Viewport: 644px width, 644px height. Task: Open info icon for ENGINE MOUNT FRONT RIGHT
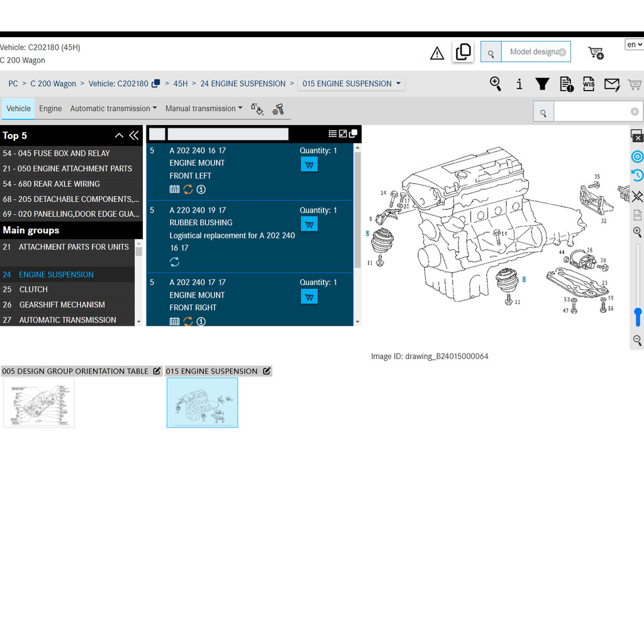[201, 321]
